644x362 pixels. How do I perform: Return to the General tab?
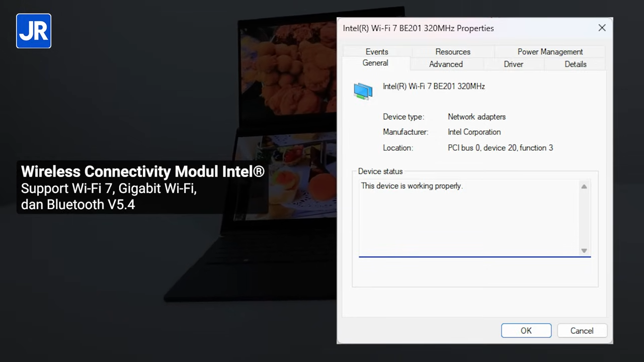pyautogui.click(x=375, y=63)
